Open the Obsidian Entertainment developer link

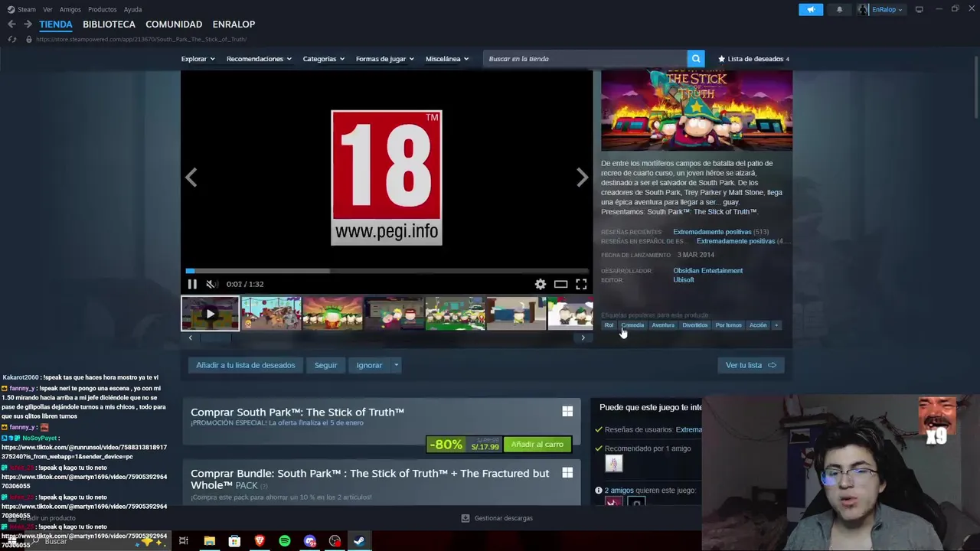(x=707, y=271)
